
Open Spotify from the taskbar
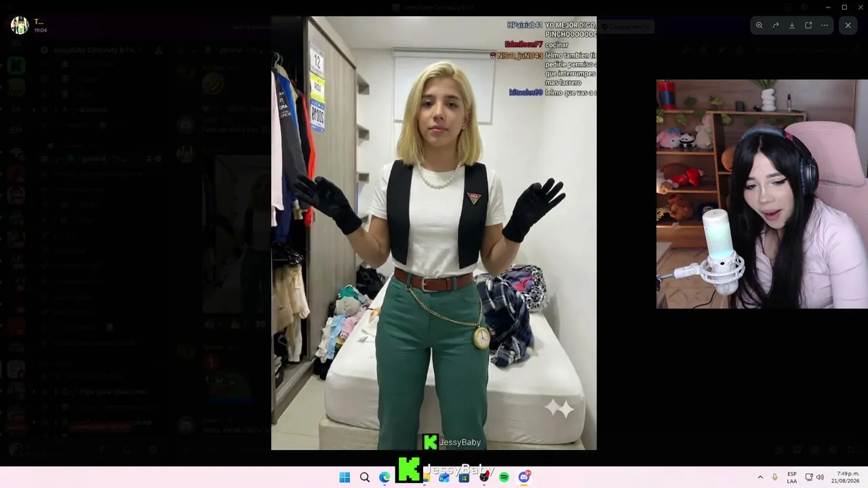click(x=504, y=477)
